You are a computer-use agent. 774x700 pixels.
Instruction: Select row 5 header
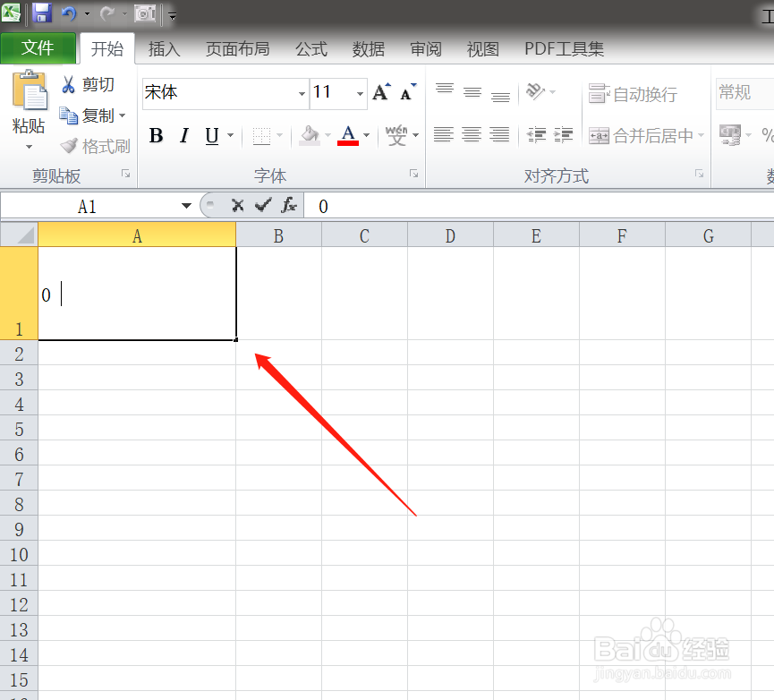point(19,429)
